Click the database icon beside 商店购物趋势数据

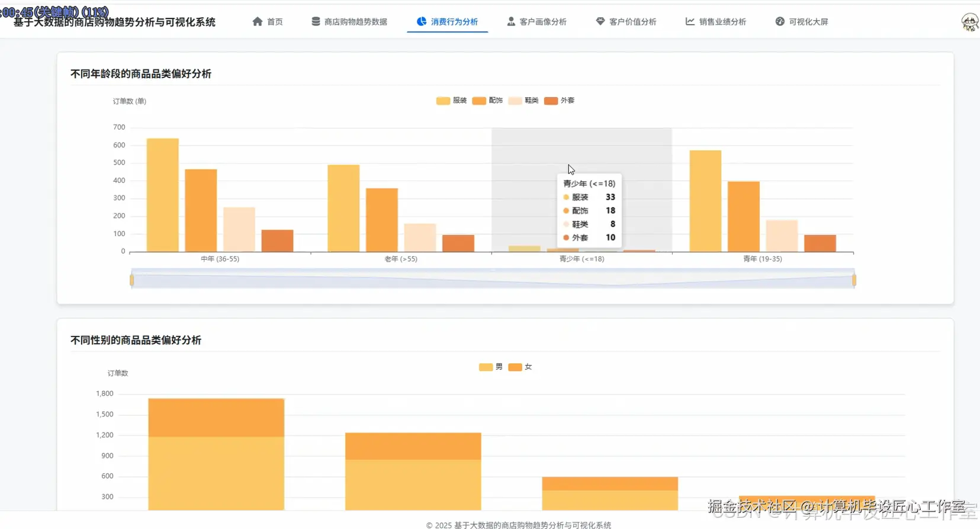pyautogui.click(x=316, y=21)
